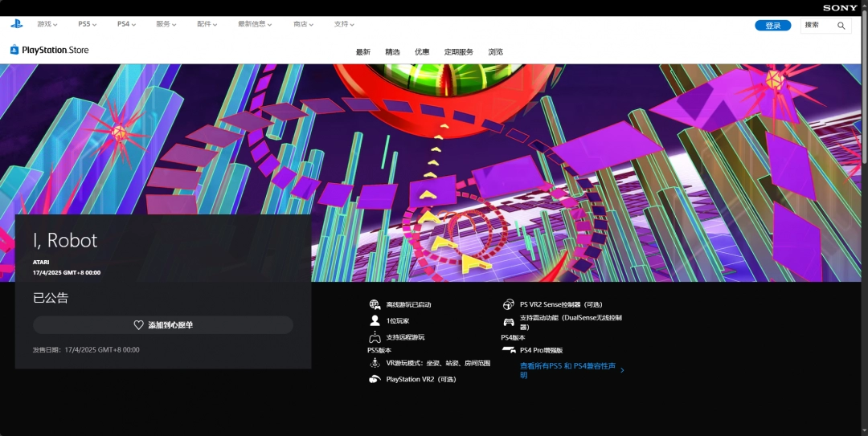Expand the 游戏 dropdown menu

pos(47,24)
